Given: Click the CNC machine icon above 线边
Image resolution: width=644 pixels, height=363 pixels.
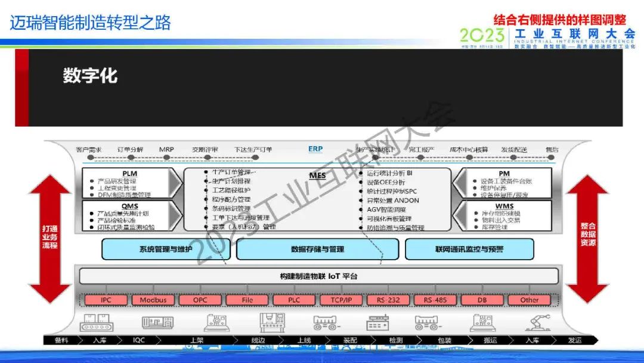Looking at the screenshot, I should pyautogui.click(x=272, y=322).
